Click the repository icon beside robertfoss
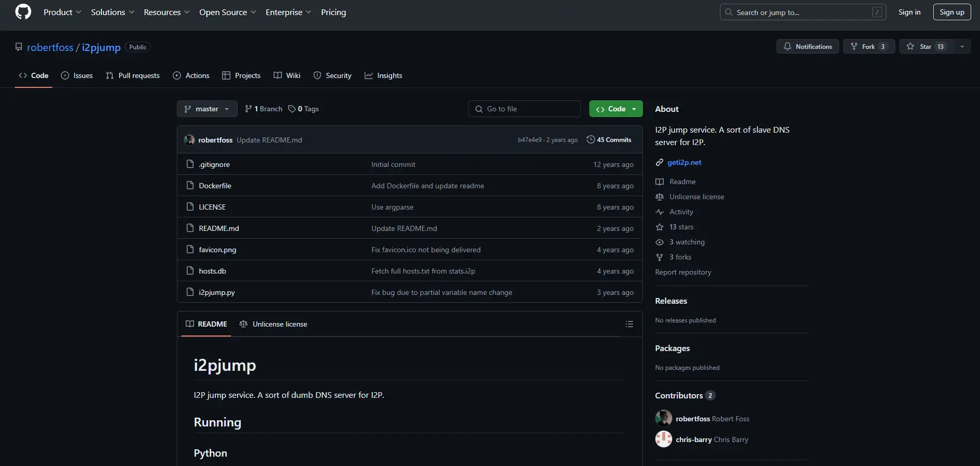Viewport: 980px width, 466px height. [19, 47]
